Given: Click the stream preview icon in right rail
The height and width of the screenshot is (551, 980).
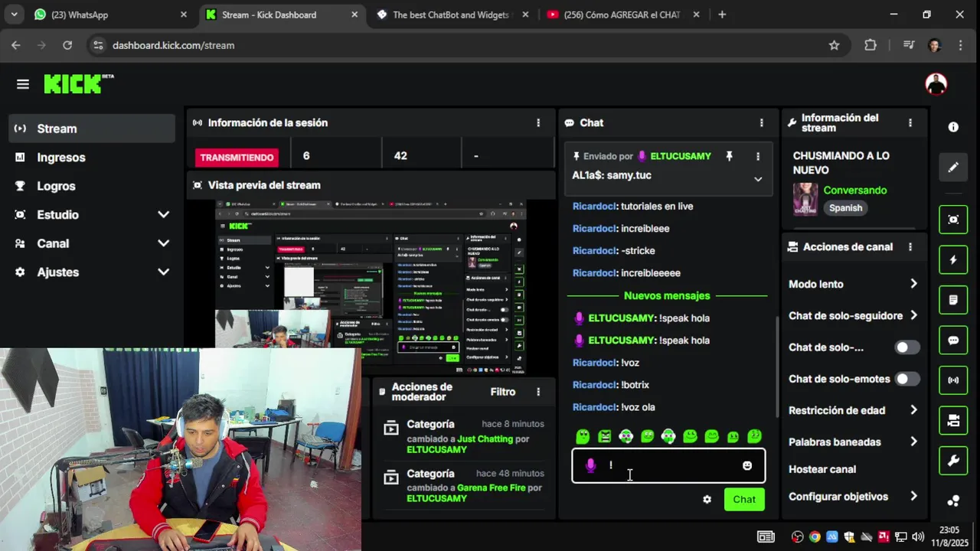Looking at the screenshot, I should point(953,220).
